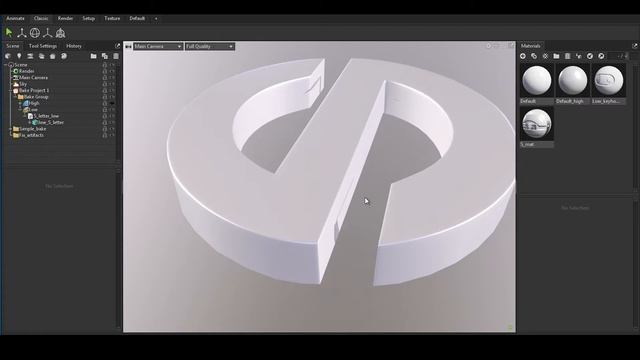
Task: Switch to the History tab
Action: [x=74, y=46]
